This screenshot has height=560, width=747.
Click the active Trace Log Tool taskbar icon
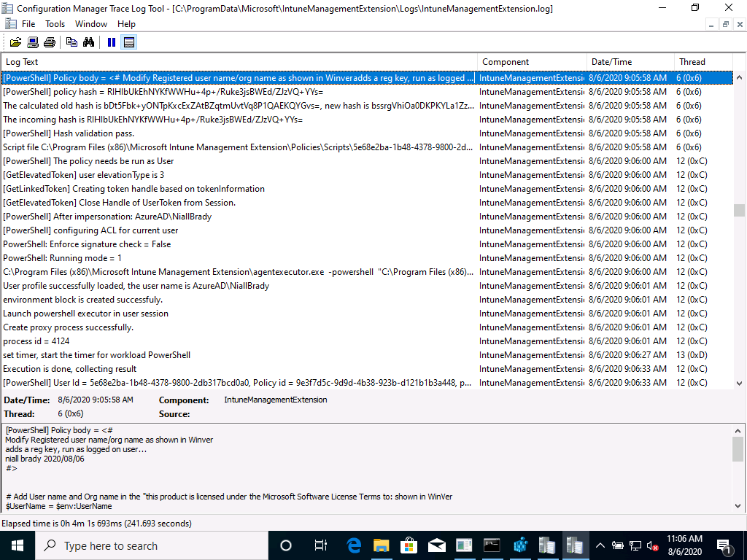(x=575, y=545)
